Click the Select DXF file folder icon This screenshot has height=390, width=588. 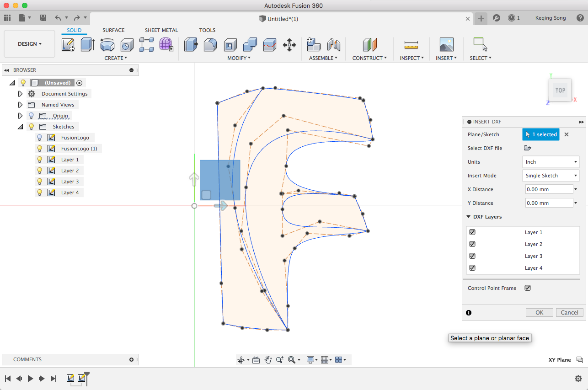(527, 148)
